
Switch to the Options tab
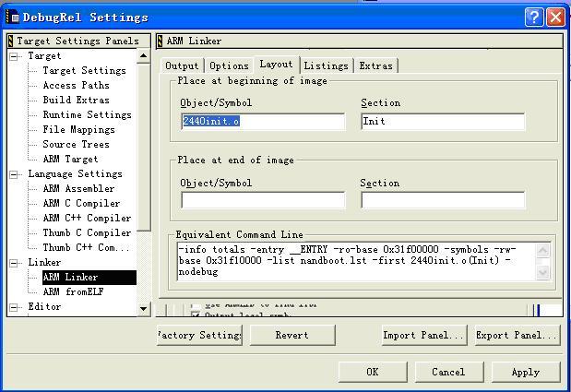tap(229, 65)
